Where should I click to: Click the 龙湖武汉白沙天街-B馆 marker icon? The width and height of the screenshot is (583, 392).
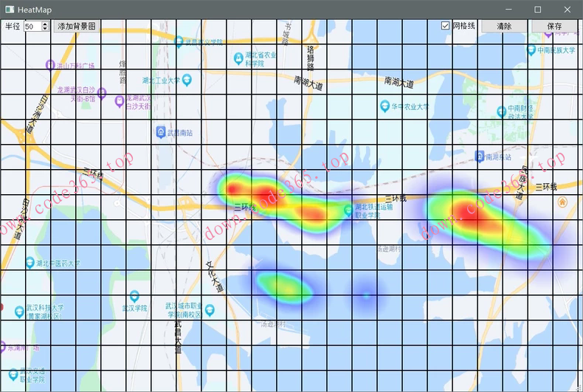pyautogui.click(x=102, y=93)
